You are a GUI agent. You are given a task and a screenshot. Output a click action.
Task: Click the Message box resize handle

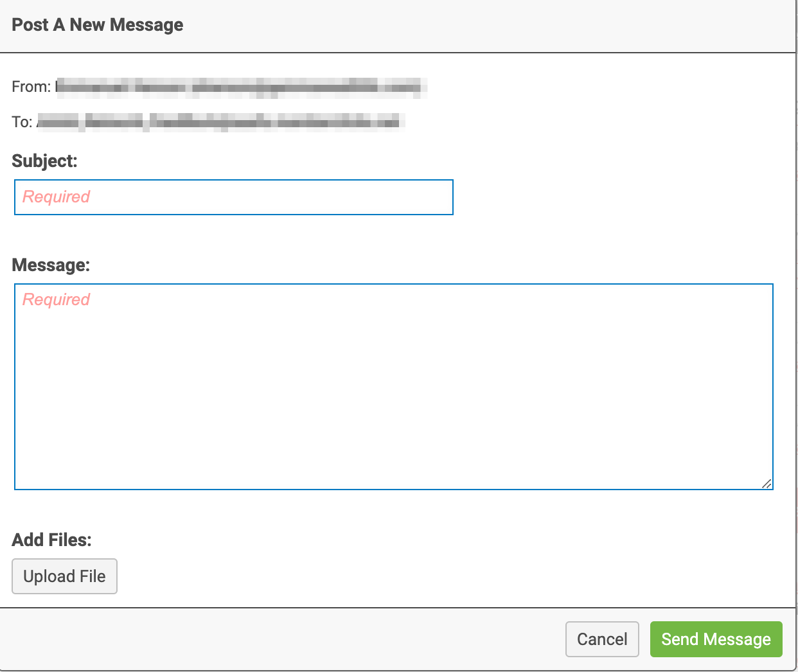pyautogui.click(x=767, y=484)
